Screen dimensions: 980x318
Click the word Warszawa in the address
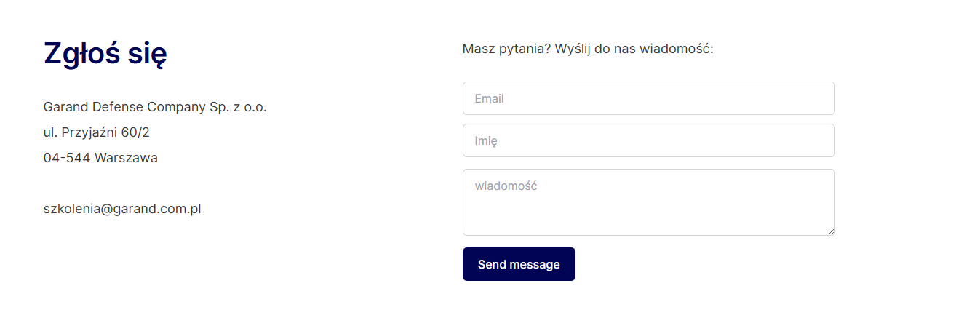126,158
